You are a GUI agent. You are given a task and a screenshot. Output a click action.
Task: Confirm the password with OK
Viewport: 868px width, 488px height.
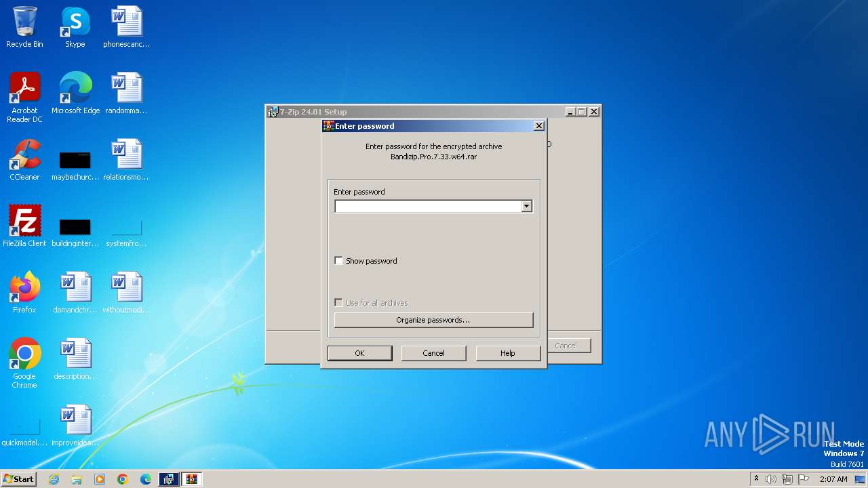coord(359,353)
